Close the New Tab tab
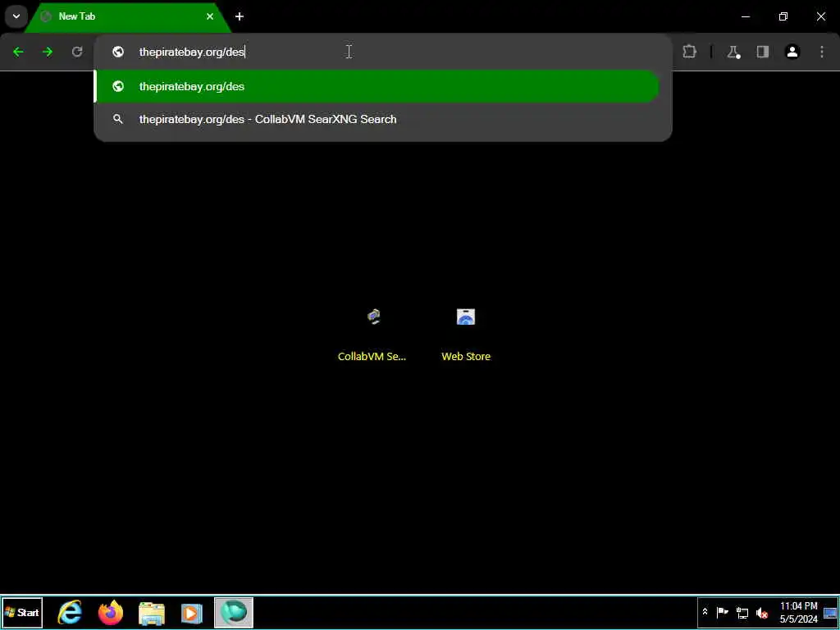 click(210, 16)
